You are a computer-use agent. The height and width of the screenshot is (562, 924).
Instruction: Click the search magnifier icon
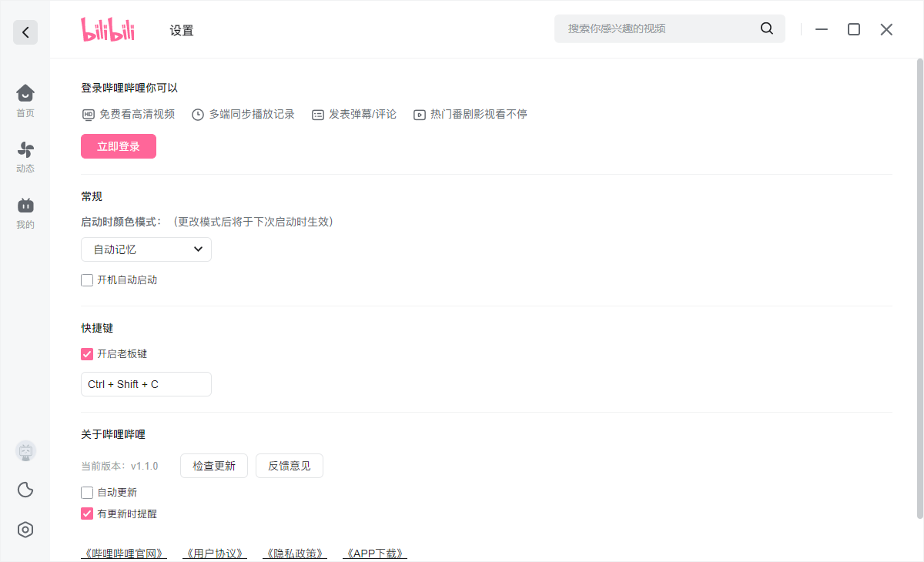point(766,28)
